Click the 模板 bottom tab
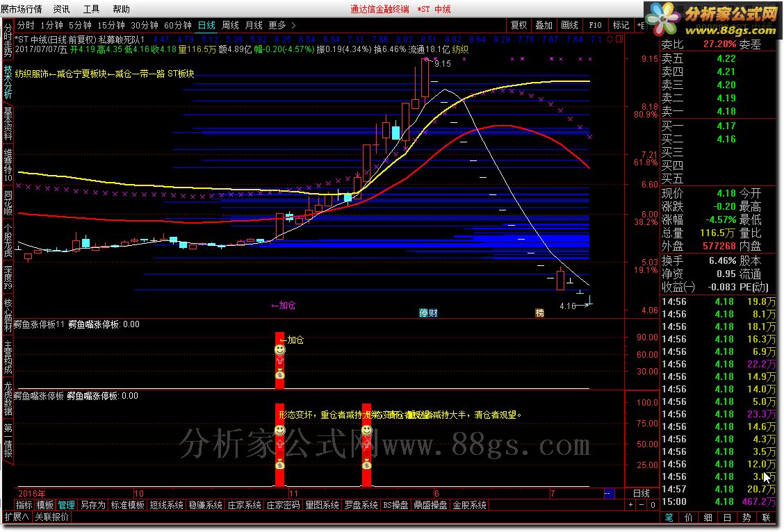Screen dimensions: 784x532 click(45, 505)
